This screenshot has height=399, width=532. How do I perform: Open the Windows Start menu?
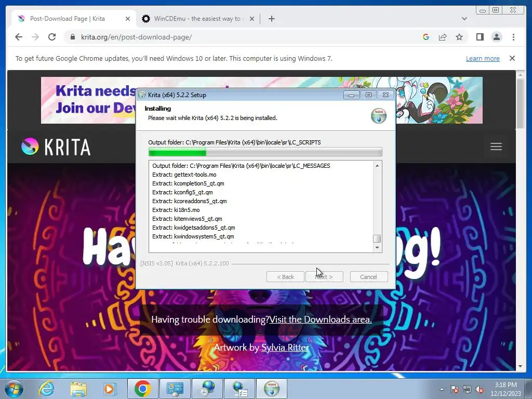point(14,389)
